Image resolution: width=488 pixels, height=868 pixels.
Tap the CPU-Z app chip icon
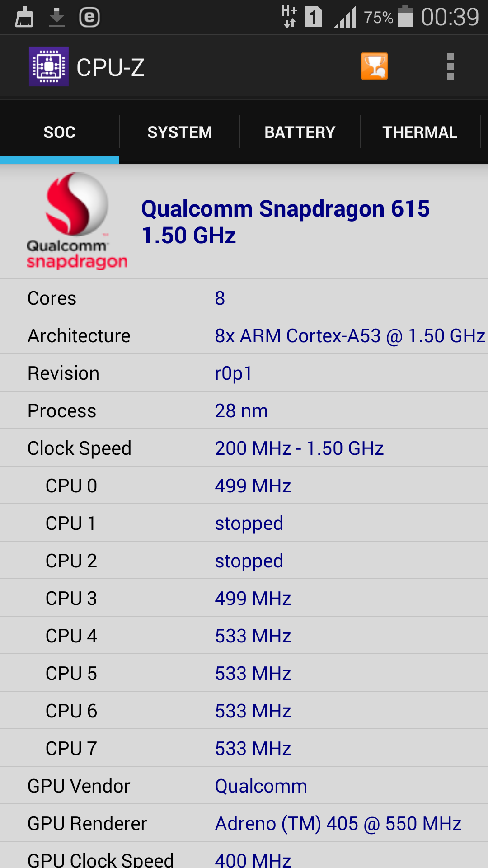point(49,66)
